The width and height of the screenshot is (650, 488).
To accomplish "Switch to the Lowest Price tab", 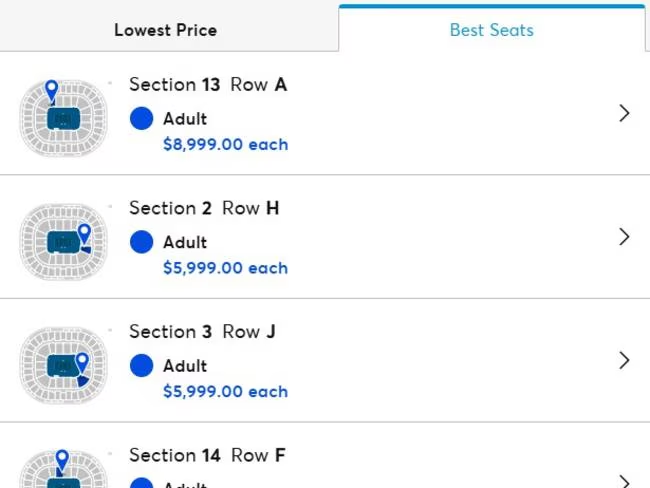I will (x=165, y=30).
